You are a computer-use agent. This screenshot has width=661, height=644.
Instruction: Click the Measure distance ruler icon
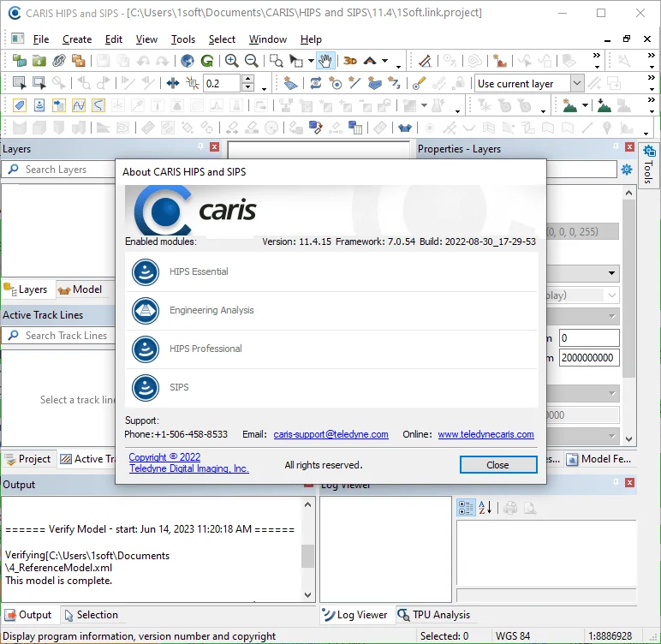click(x=425, y=61)
